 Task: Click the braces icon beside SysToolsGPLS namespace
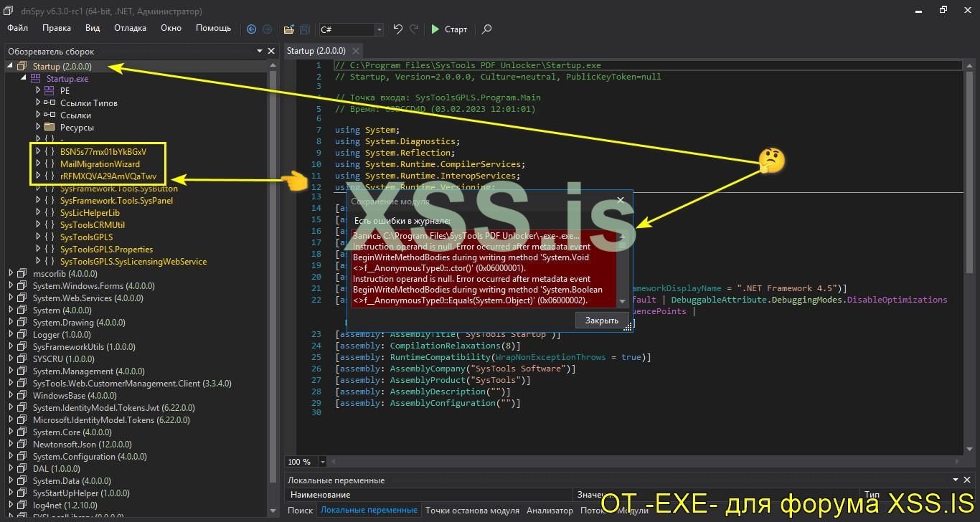pyautogui.click(x=49, y=237)
